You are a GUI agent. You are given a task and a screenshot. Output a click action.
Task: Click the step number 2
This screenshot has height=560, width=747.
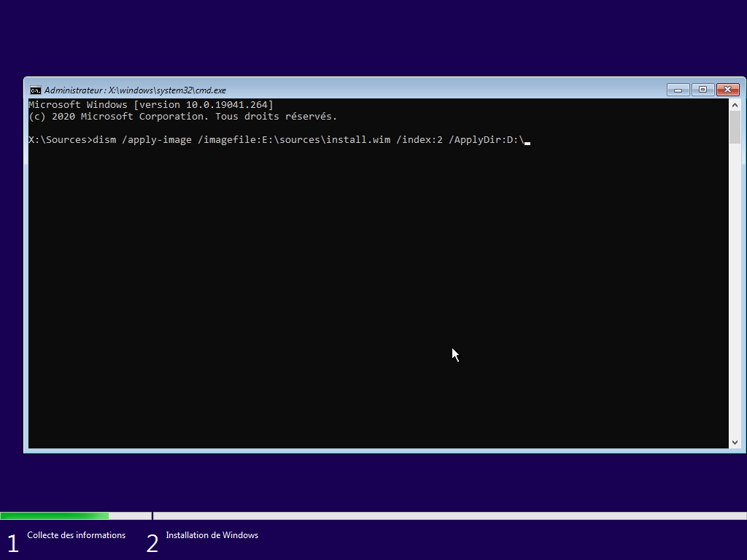pos(152,544)
